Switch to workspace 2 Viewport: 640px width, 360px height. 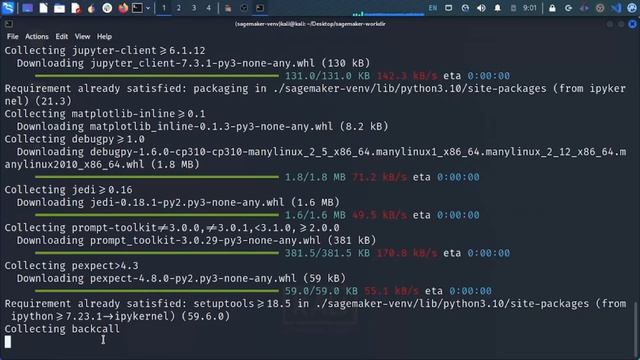(x=179, y=8)
